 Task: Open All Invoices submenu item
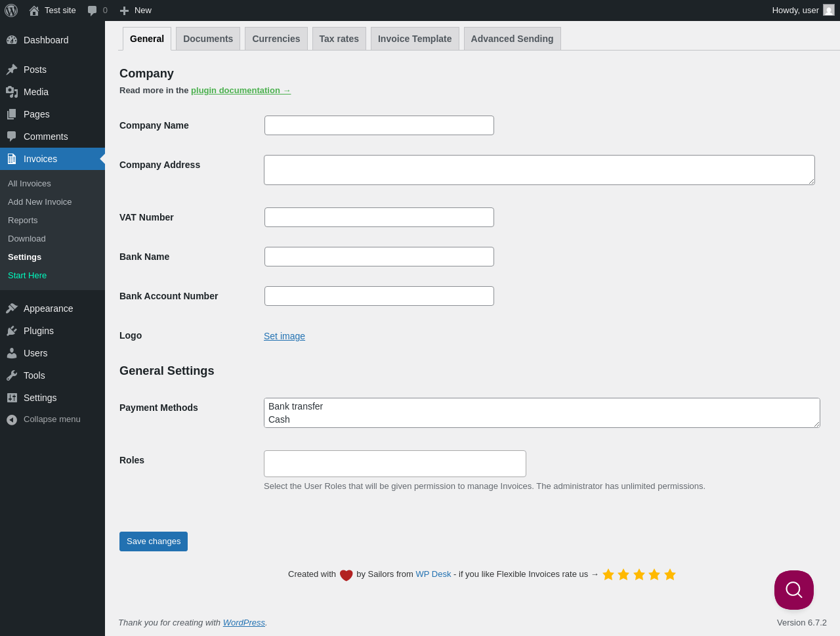click(x=30, y=184)
